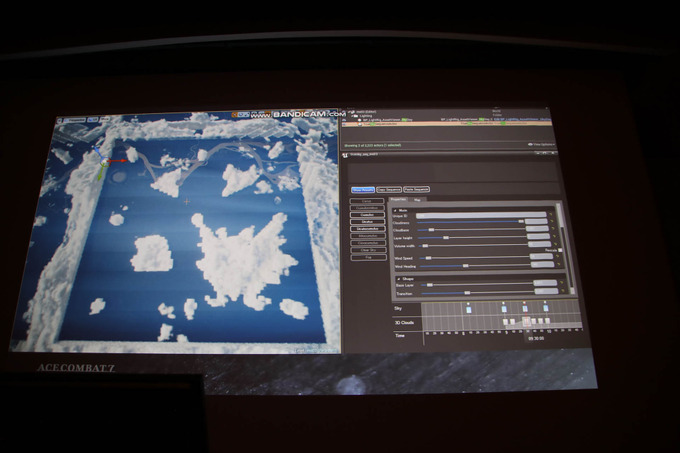This screenshot has width=680, height=453.
Task: Select the last keyframe on 3D Clouds track
Action: click(x=547, y=321)
